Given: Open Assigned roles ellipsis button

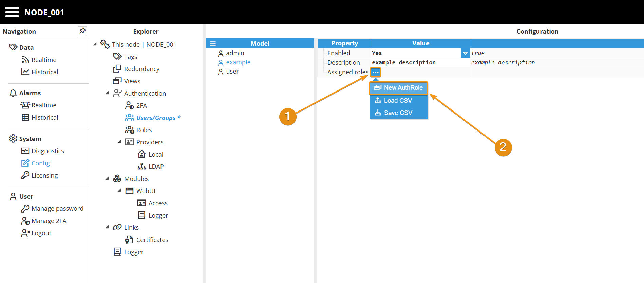Looking at the screenshot, I should tap(375, 72).
